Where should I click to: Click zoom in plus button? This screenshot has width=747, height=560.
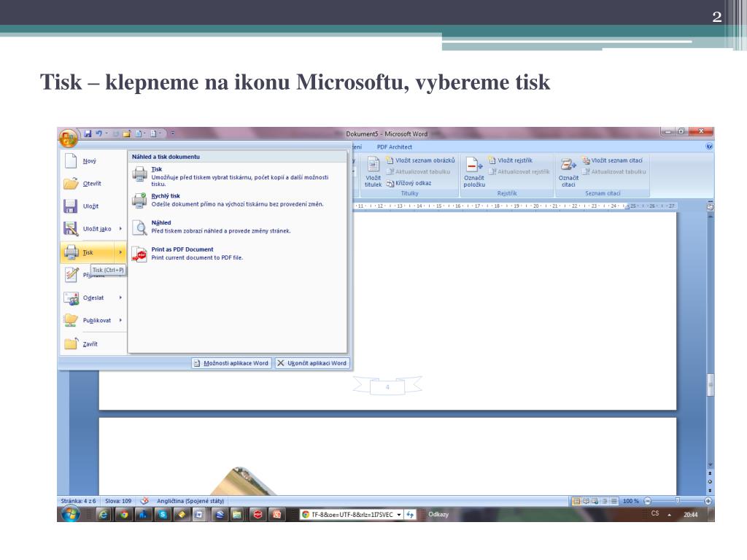[708, 501]
